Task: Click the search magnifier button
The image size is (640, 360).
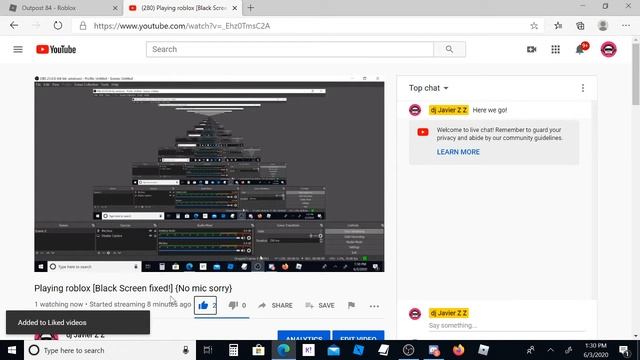Action: coord(449,49)
